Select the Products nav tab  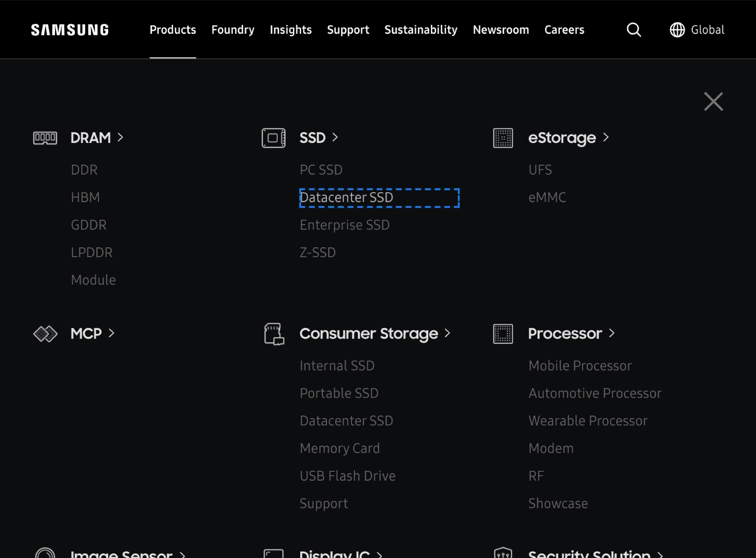[x=173, y=30]
